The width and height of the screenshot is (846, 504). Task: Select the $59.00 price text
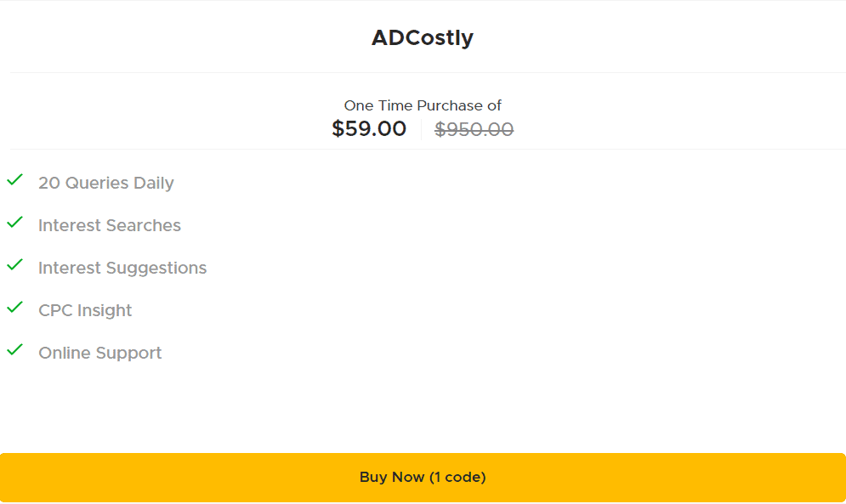pyautogui.click(x=369, y=128)
